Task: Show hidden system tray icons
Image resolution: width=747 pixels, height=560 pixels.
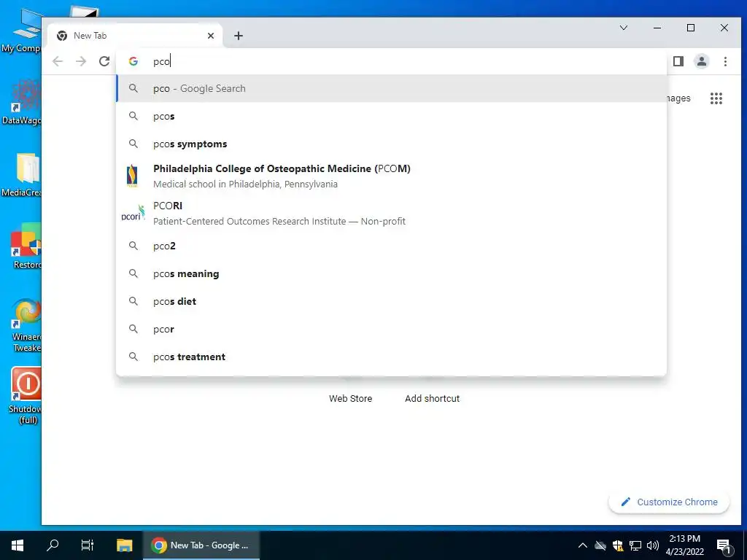Action: [582, 545]
